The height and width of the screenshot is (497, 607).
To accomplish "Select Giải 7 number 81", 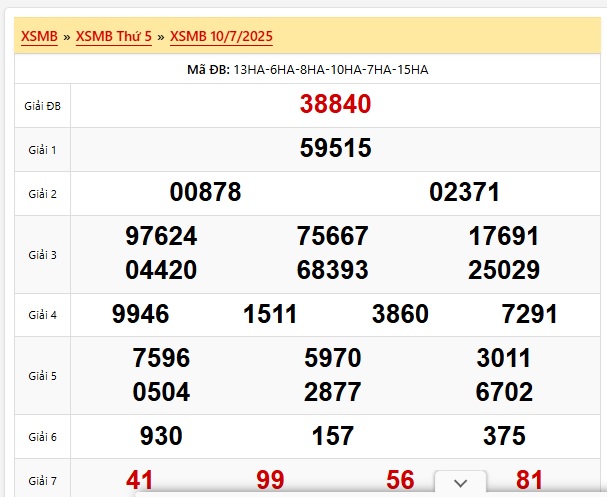I will (529, 480).
